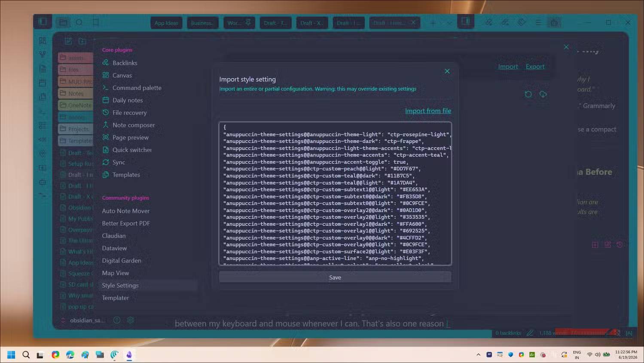The height and width of the screenshot is (363, 644).
Task: Click the Daily notes calendar icon
Action: tap(105, 100)
